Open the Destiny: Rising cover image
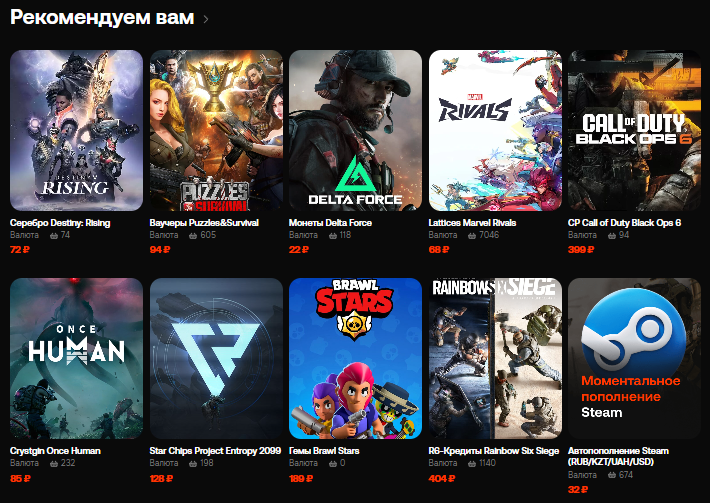This screenshot has width=710, height=503. coord(77,130)
